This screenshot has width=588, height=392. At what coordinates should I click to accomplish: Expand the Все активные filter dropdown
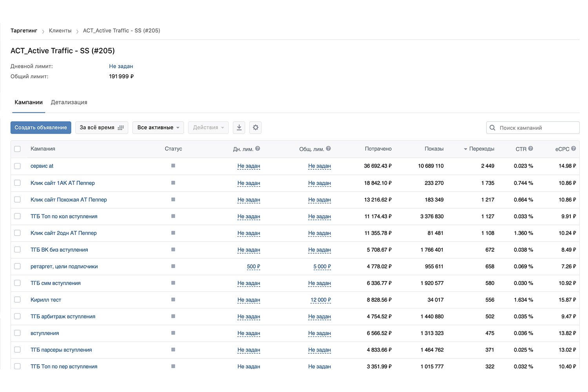[x=158, y=127]
